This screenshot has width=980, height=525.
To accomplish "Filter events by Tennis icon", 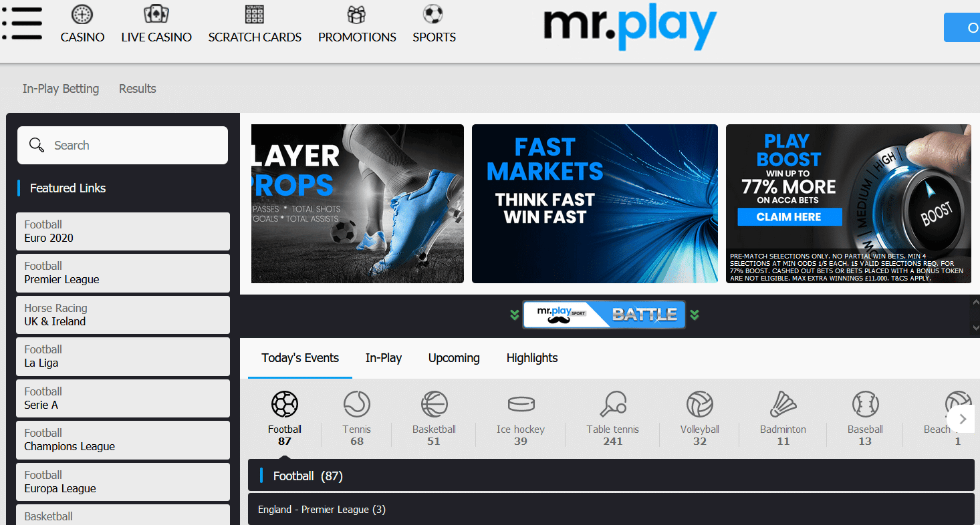I will tap(357, 405).
